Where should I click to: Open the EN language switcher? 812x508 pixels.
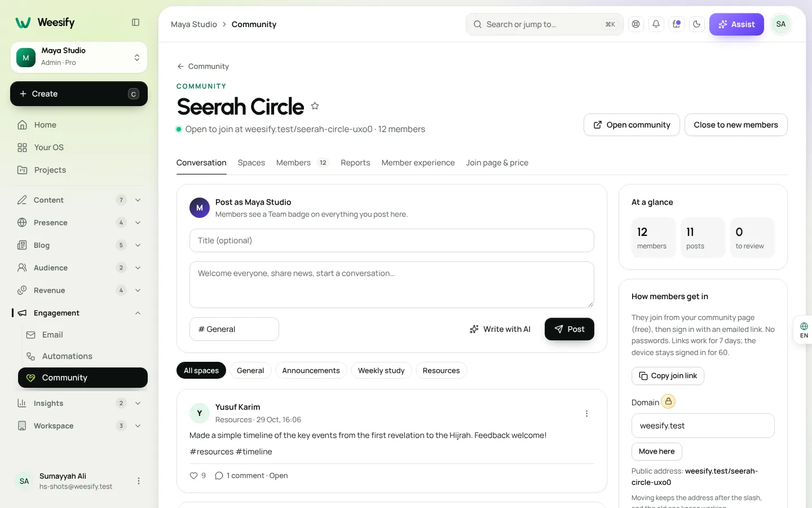[804, 330]
